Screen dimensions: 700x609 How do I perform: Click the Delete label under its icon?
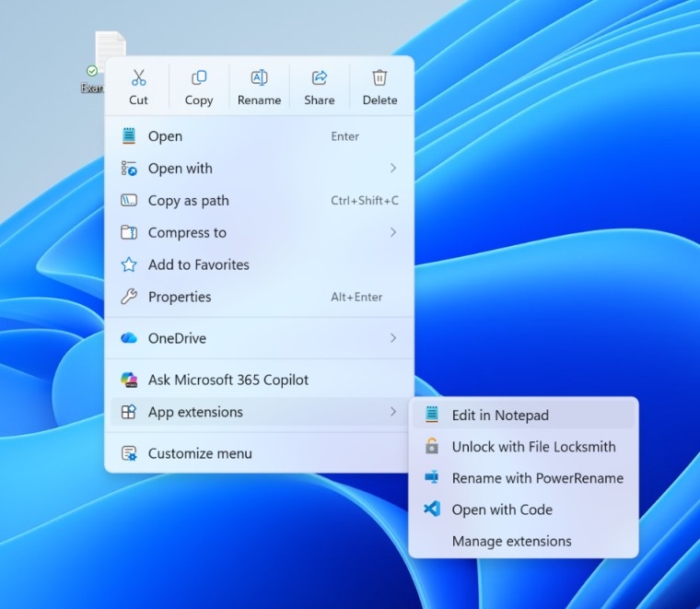coord(379,100)
